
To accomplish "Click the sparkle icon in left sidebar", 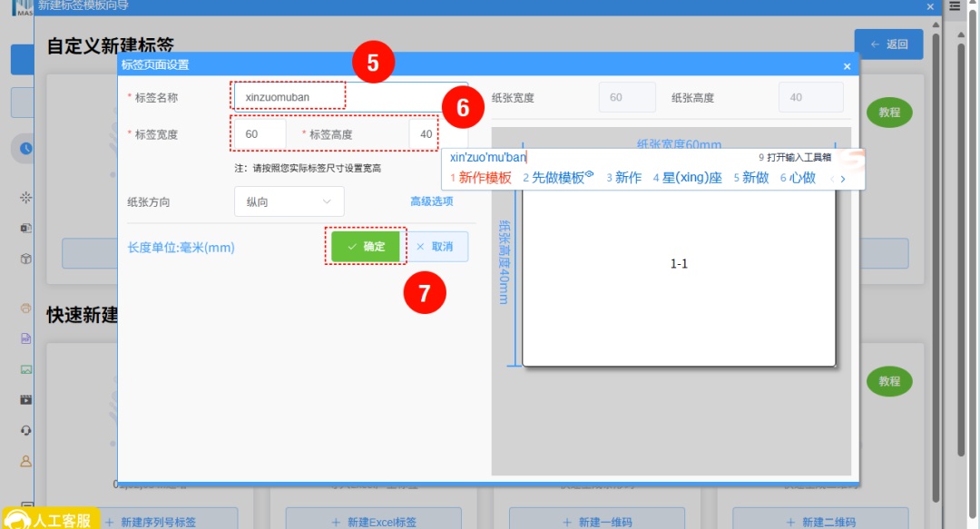I will click(25, 198).
